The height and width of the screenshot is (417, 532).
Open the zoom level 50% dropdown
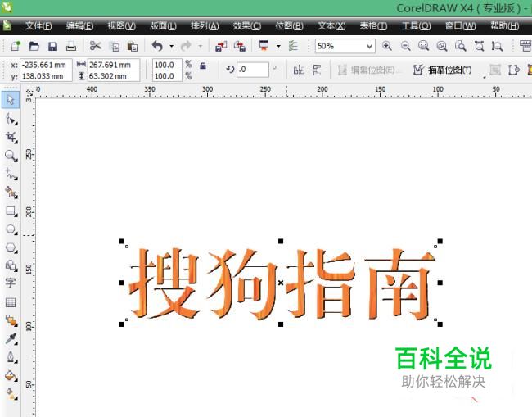pyautogui.click(x=369, y=46)
